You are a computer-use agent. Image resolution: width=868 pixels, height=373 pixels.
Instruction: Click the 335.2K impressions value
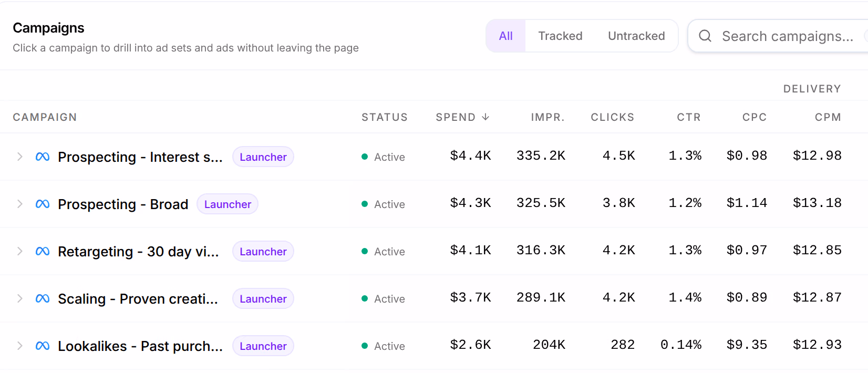tap(541, 156)
